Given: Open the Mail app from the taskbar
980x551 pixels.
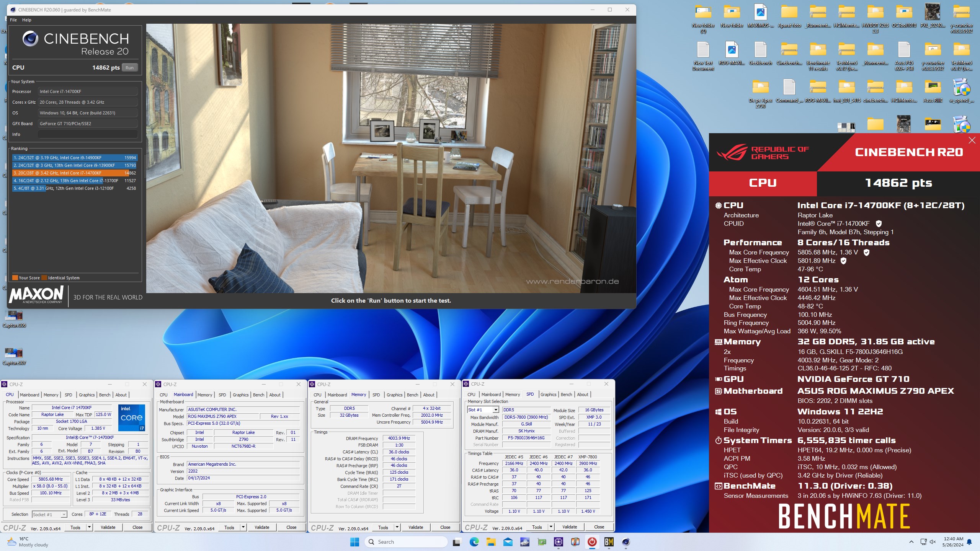Looking at the screenshot, I should 508,542.
